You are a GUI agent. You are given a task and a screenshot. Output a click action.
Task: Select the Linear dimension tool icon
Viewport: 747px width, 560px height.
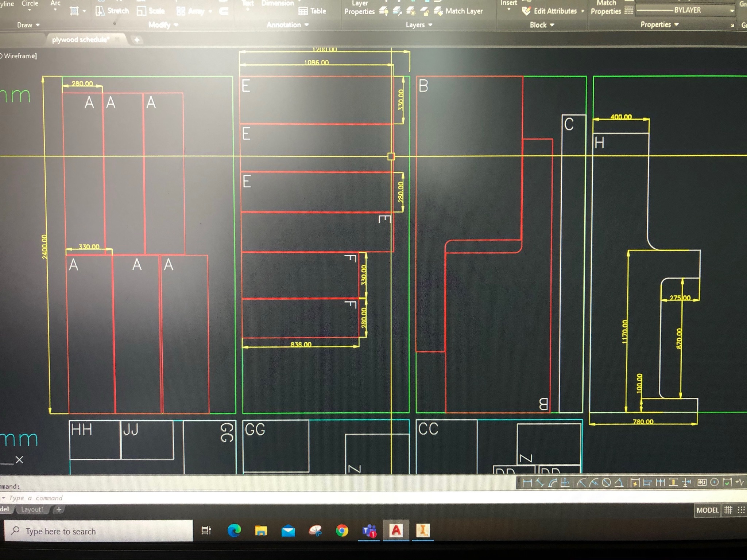pos(527,483)
